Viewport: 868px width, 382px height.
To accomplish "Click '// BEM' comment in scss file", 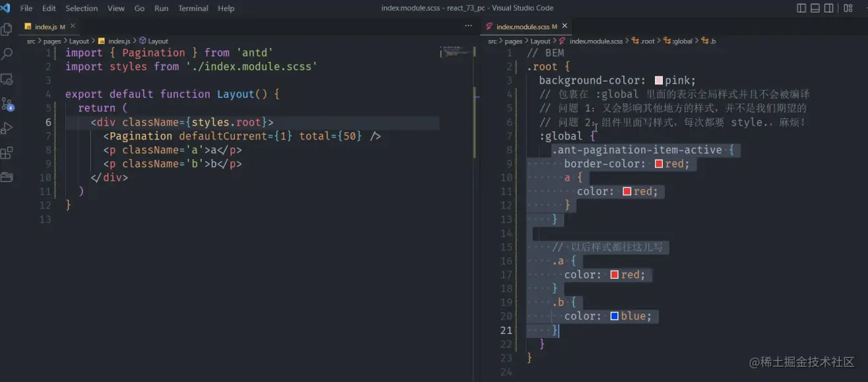I will coord(546,53).
